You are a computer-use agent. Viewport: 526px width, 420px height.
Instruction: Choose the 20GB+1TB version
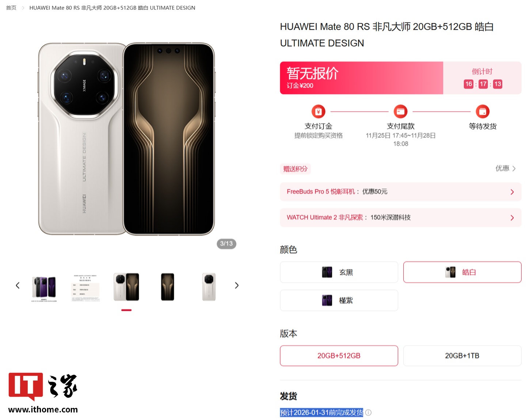coord(462,356)
